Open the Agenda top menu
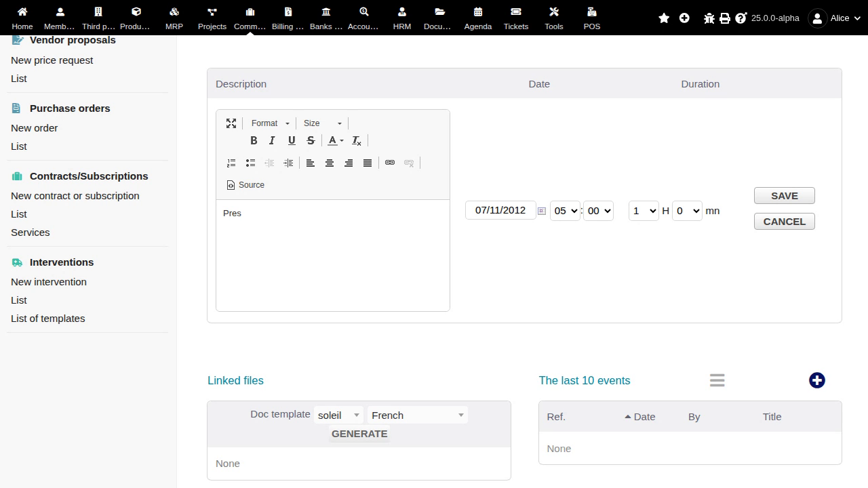The width and height of the screenshot is (868, 488). click(x=478, y=18)
